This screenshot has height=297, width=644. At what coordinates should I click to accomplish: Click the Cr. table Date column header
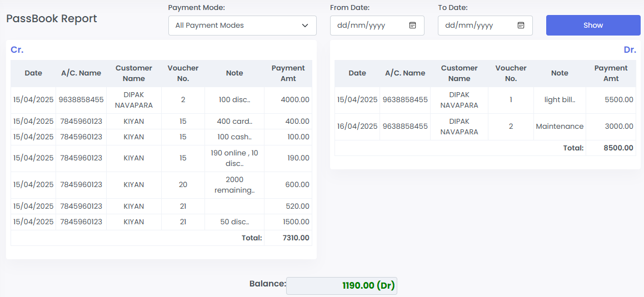coord(33,73)
